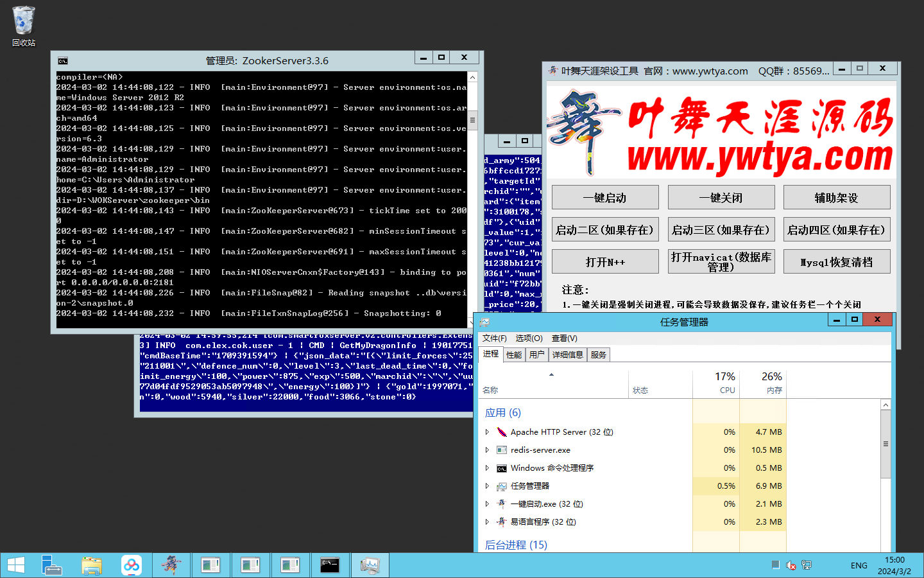
Task: Click the 0.5% CPU value of 任务管理器
Action: pyautogui.click(x=716, y=486)
